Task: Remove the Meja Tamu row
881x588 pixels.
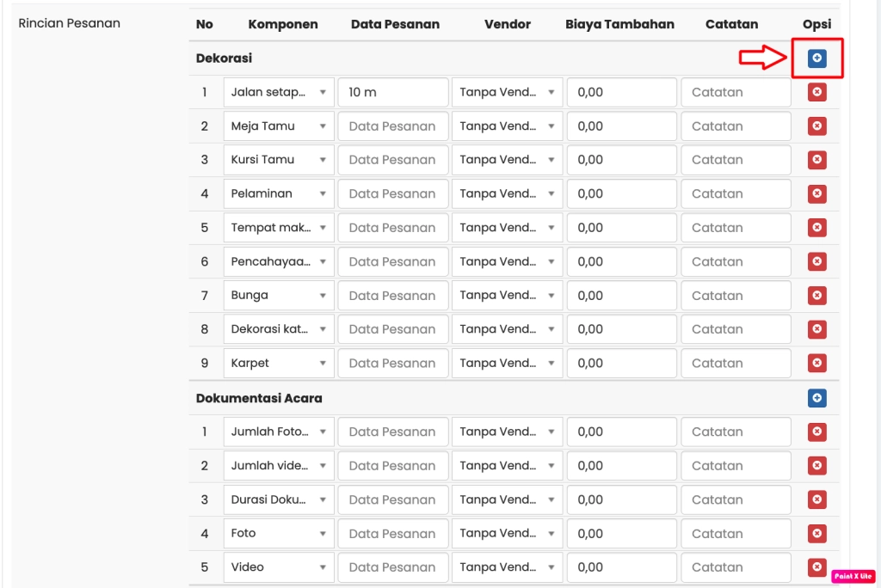Action: pos(816,126)
